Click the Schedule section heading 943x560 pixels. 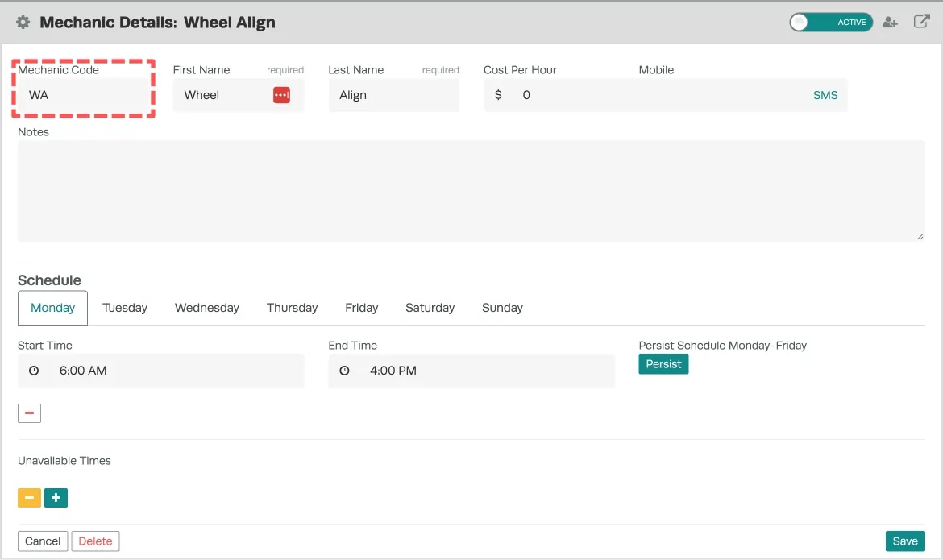click(49, 280)
